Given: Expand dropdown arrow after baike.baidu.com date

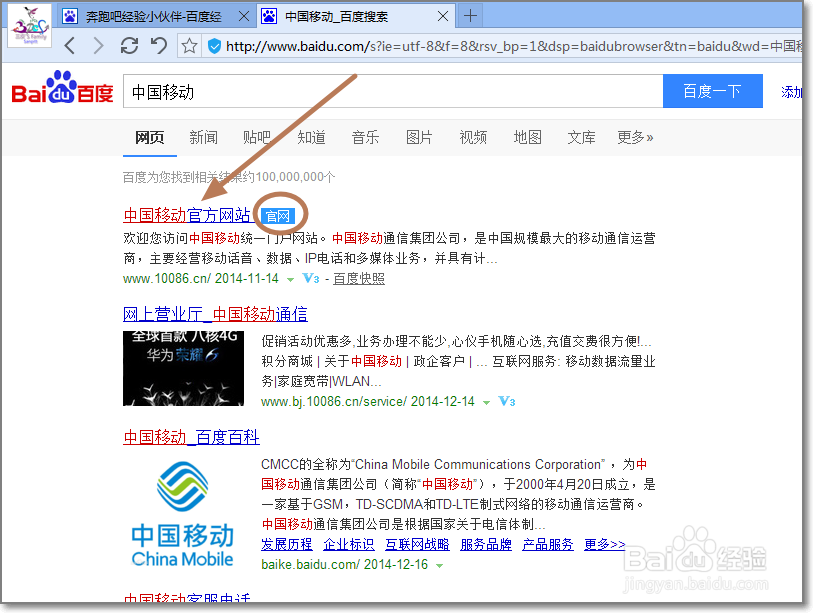Looking at the screenshot, I should (x=440, y=566).
